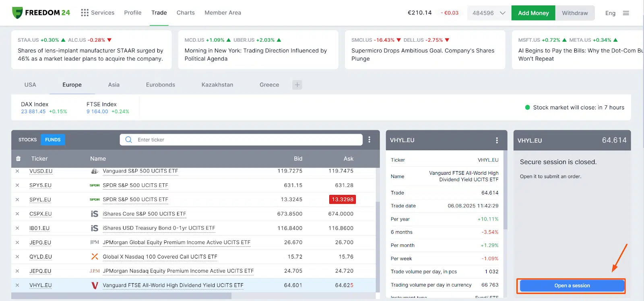Open the Morning in New York news card

pos(258,50)
